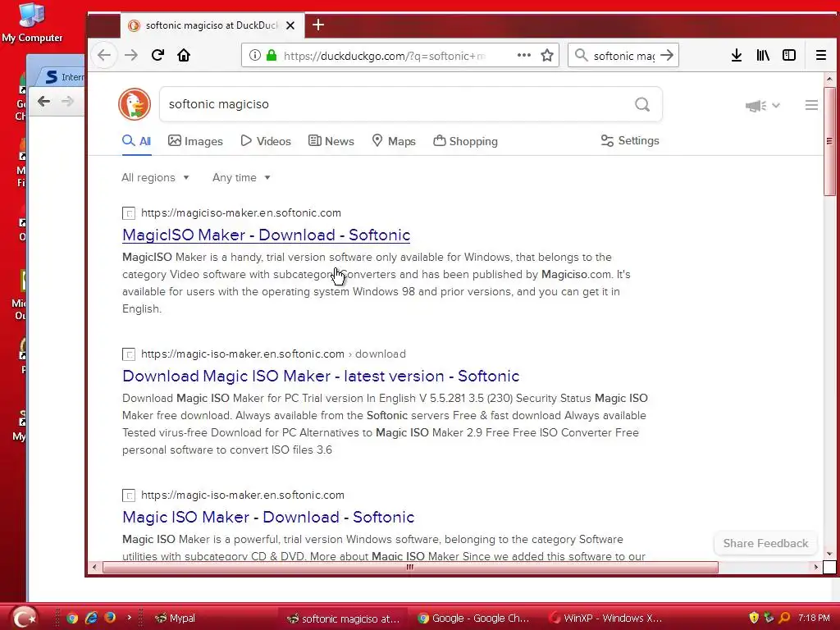Click the horizontal scrollbar thumb
This screenshot has width=840, height=630.
click(410, 567)
